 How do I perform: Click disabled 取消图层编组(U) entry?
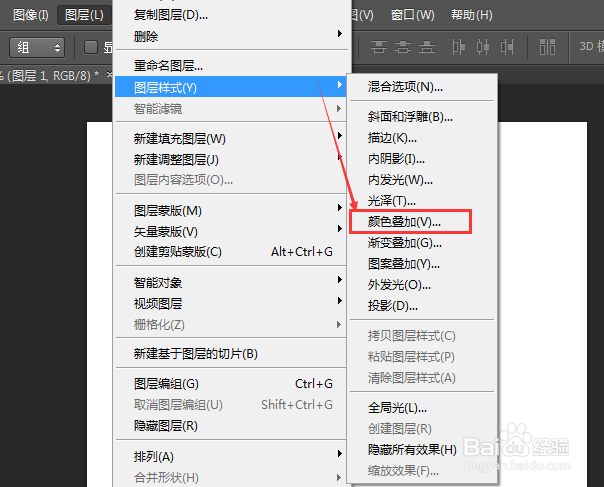coord(231,405)
